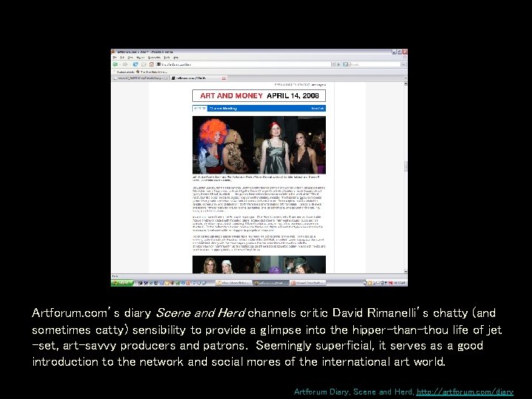This screenshot has height=399, width=532.
Task: Open the Help menu in Firefox
Action: pos(176,58)
